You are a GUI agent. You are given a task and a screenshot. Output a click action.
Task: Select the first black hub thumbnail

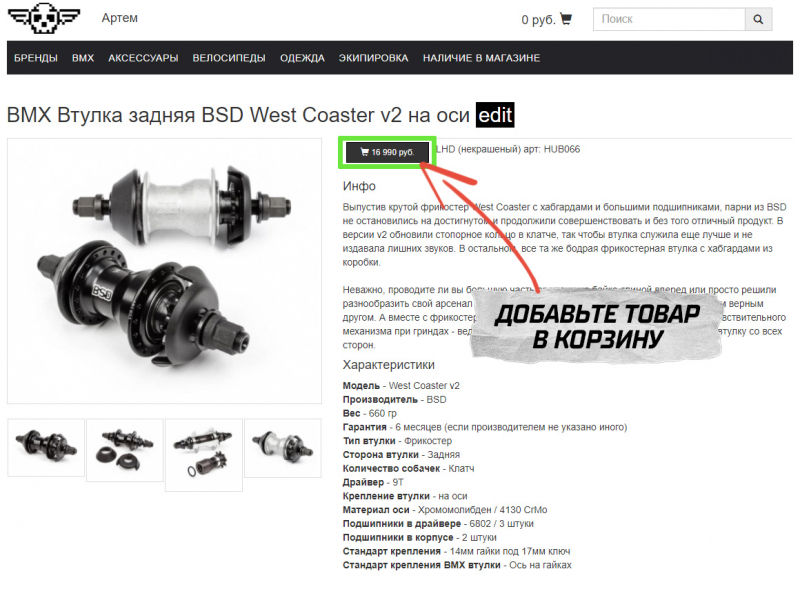coord(46,448)
